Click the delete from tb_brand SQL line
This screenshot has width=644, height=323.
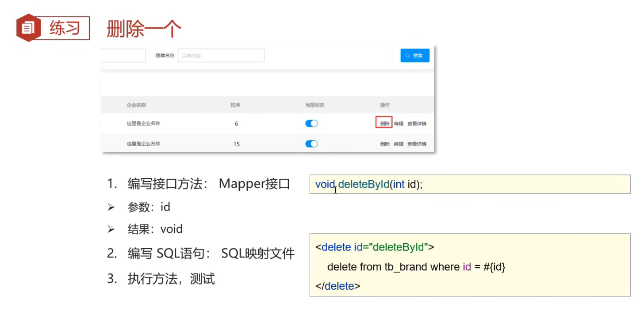tap(416, 267)
